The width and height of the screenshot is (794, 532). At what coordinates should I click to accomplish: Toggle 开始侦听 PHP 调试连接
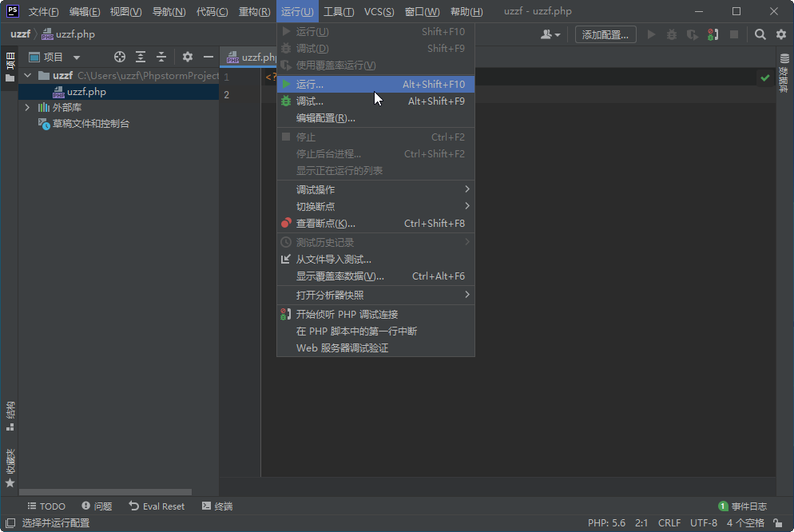pos(375,315)
